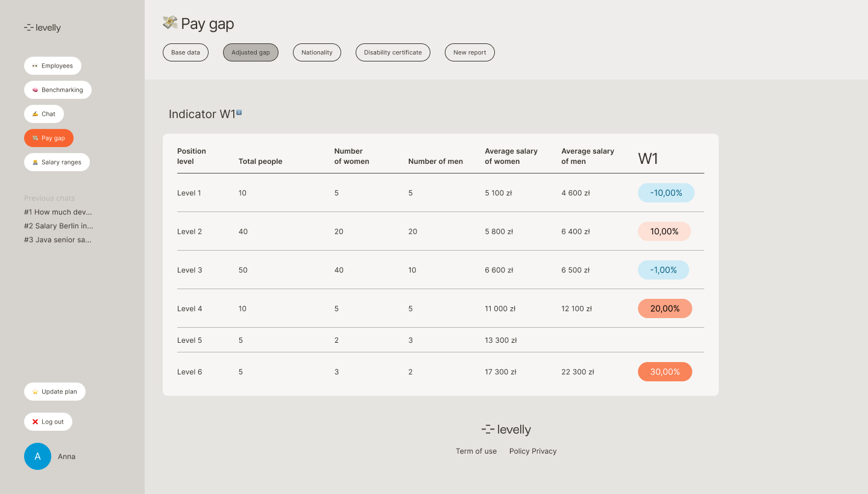Open the Term of use link
868x494 pixels.
tap(476, 451)
